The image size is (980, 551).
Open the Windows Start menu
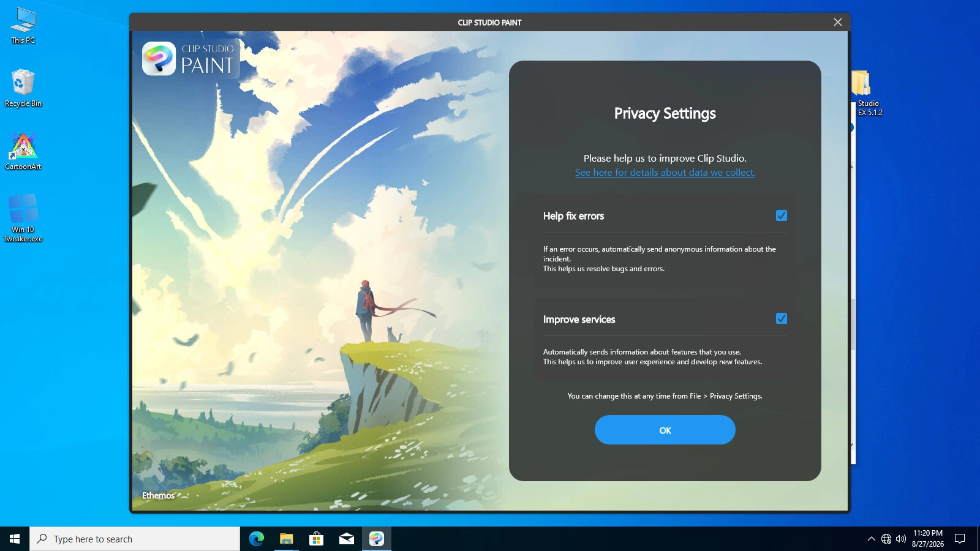(x=15, y=539)
